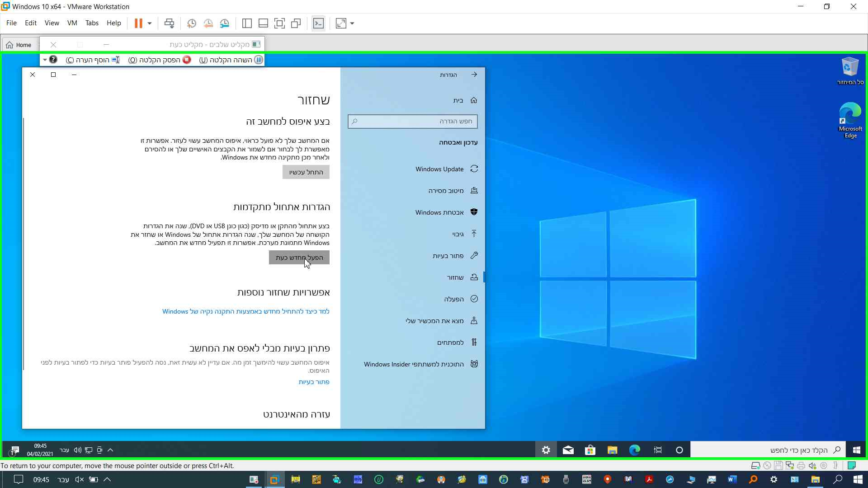Click the הפעלה (Activation) icon in sidebar
The height and width of the screenshot is (488, 868).
point(473,299)
